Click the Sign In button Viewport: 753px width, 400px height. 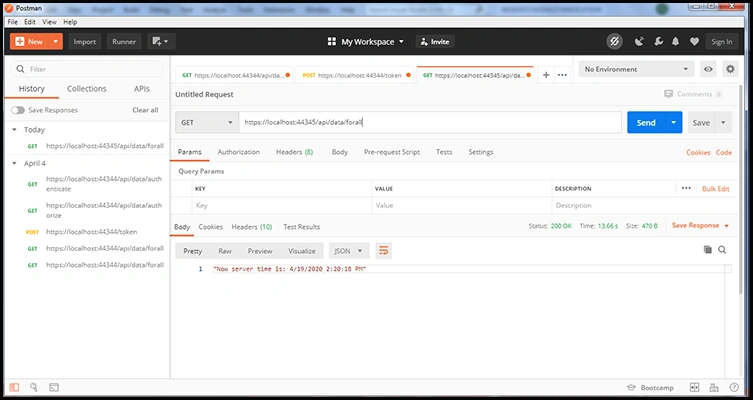(x=722, y=42)
